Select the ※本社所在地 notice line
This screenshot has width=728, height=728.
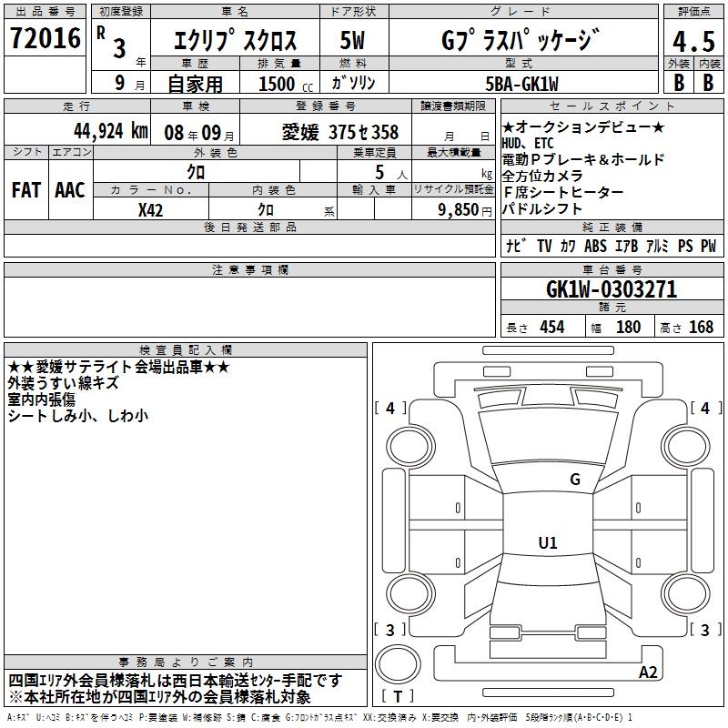[160, 697]
